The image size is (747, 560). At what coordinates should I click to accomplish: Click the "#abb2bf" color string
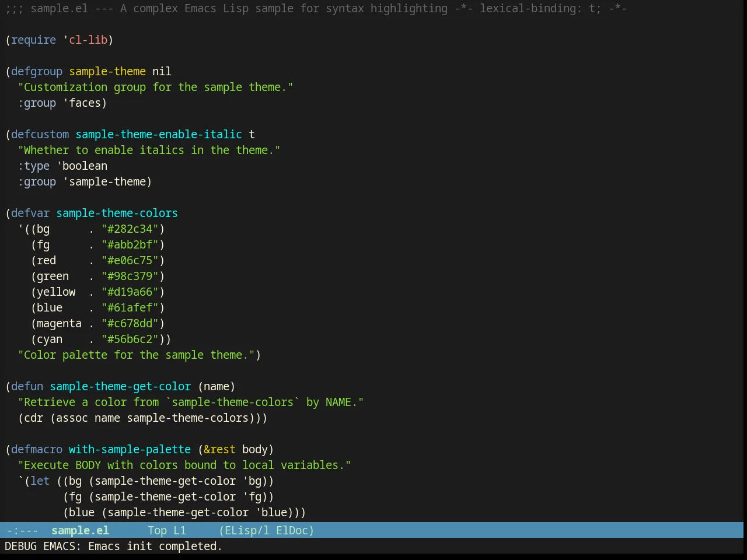point(130,244)
